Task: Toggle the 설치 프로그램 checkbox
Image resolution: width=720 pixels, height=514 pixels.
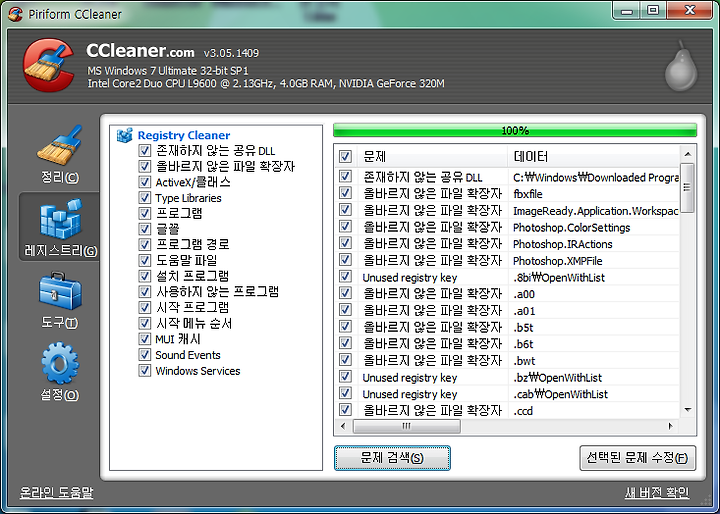Action: 145,276
